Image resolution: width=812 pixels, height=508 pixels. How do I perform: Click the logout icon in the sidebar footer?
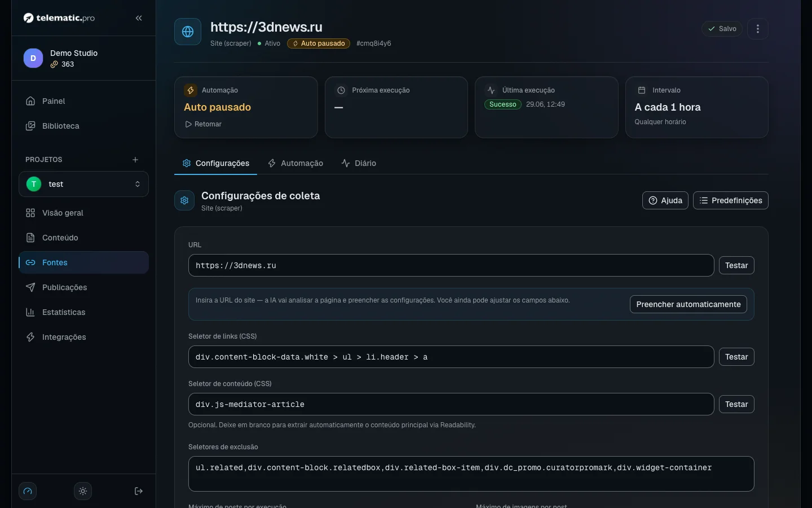(x=139, y=491)
